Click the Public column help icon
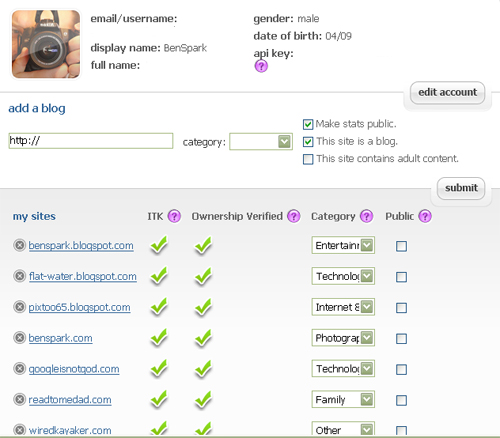 pos(425,216)
